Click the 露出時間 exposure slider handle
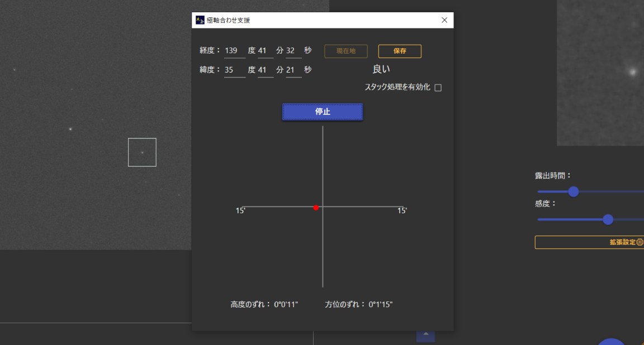This screenshot has width=644, height=345. pos(574,191)
